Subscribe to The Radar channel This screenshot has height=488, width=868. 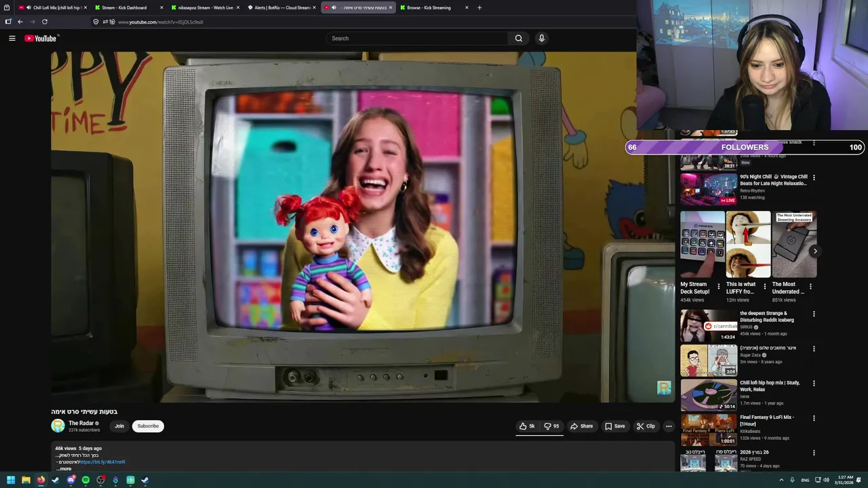click(x=148, y=426)
